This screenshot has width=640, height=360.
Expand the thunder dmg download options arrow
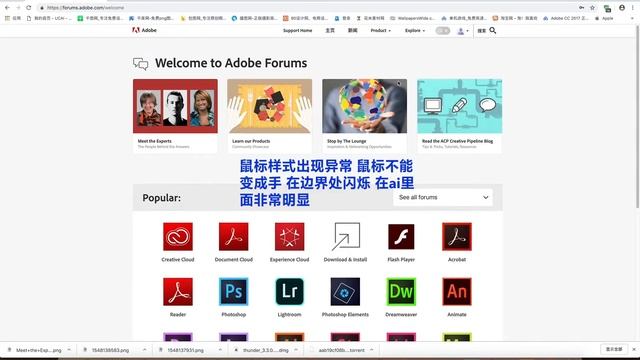(296, 350)
